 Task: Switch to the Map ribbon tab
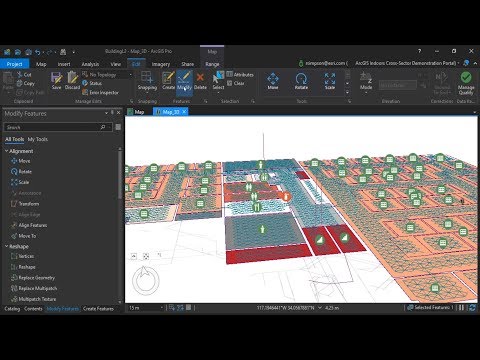41,64
